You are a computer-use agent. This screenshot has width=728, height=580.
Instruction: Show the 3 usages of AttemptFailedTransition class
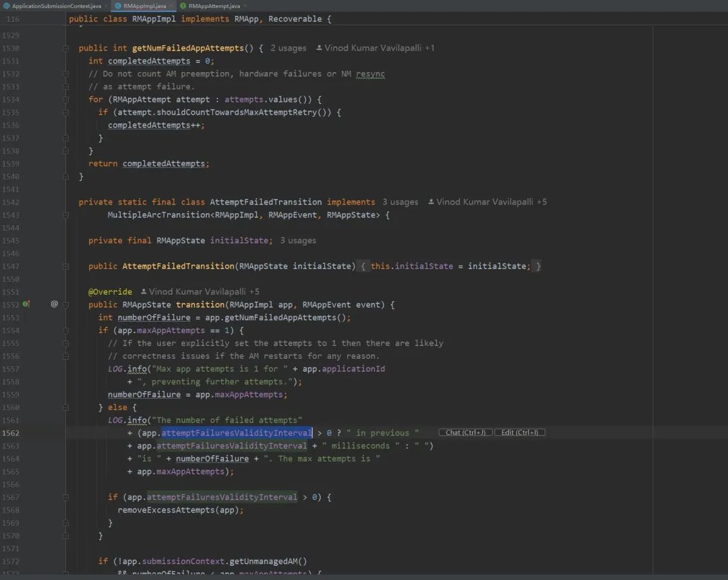(x=400, y=202)
